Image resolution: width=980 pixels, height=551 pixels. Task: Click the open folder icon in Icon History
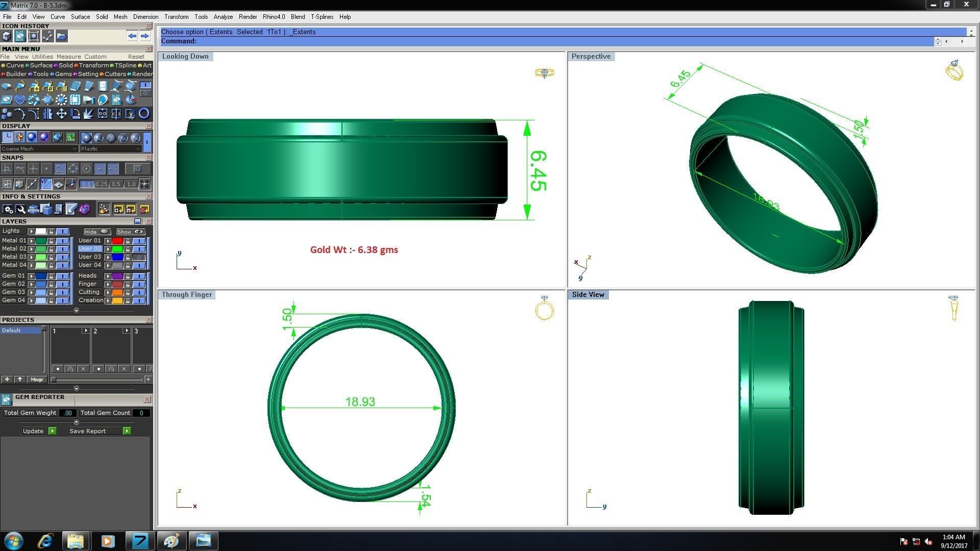[x=61, y=36]
